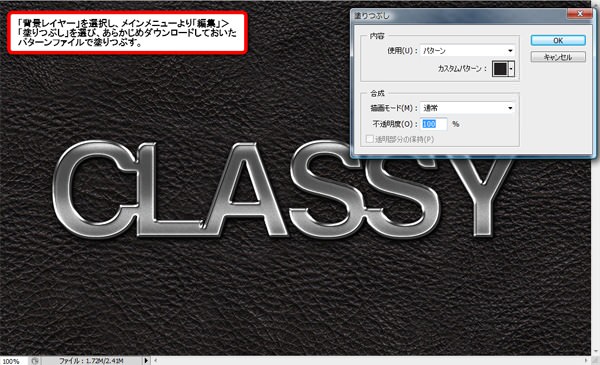
Task: Click the custom pattern dark swatch
Action: 501,69
